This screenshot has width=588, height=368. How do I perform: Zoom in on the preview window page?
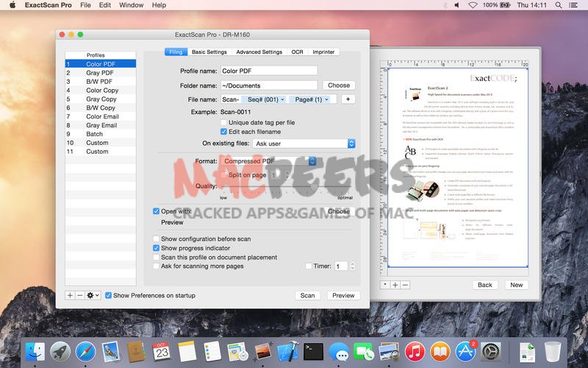pos(395,285)
